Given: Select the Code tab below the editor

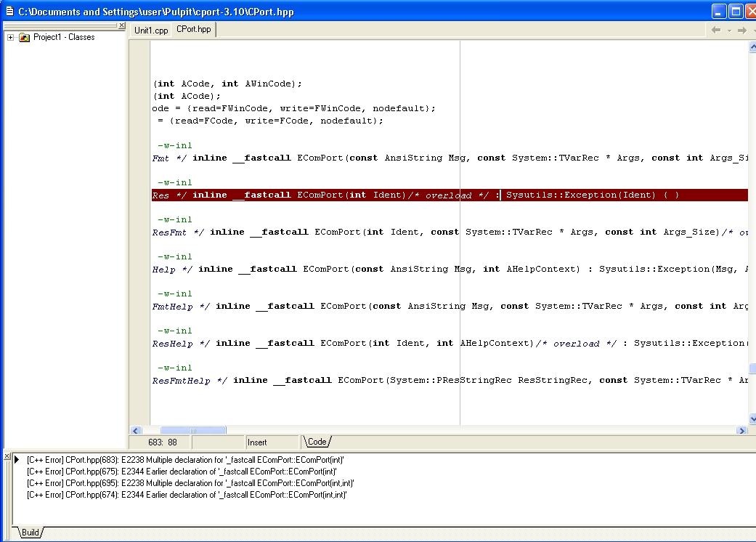Looking at the screenshot, I should pos(317,442).
